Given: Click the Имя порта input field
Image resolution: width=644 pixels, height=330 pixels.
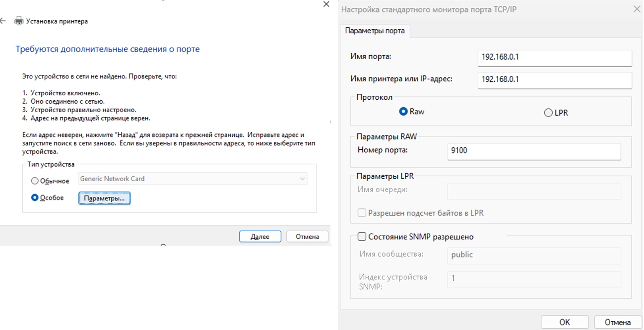Looking at the screenshot, I should point(554,57).
